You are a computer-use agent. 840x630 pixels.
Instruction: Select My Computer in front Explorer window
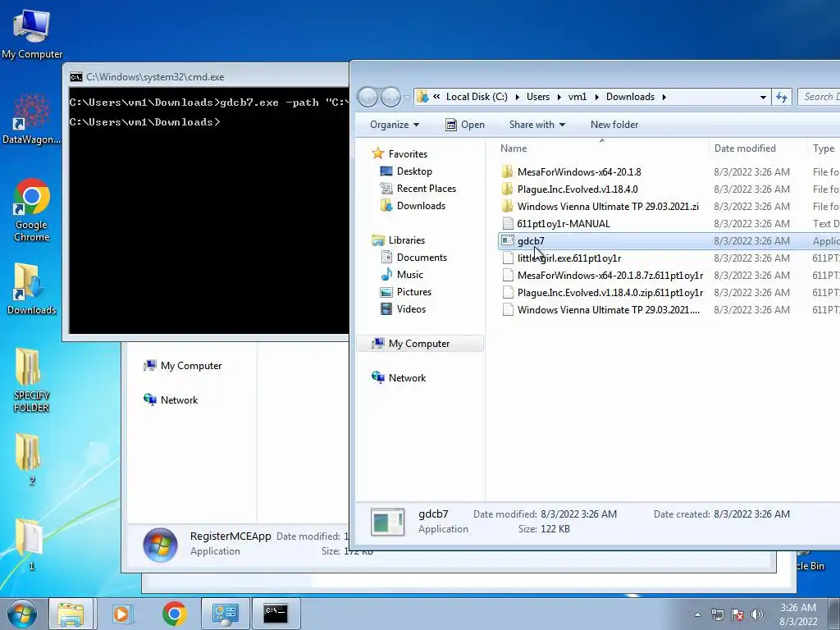tap(419, 344)
